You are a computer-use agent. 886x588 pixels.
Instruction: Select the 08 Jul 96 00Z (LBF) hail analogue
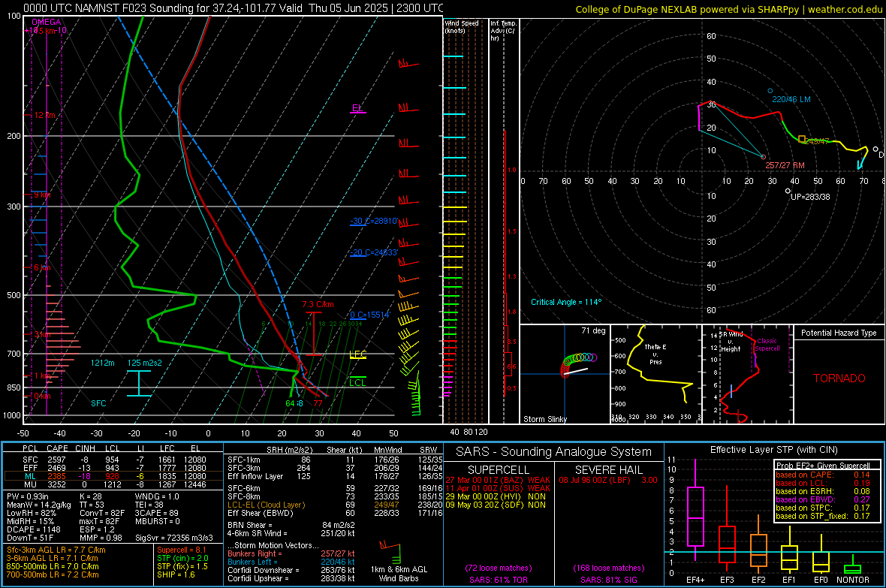[608, 480]
